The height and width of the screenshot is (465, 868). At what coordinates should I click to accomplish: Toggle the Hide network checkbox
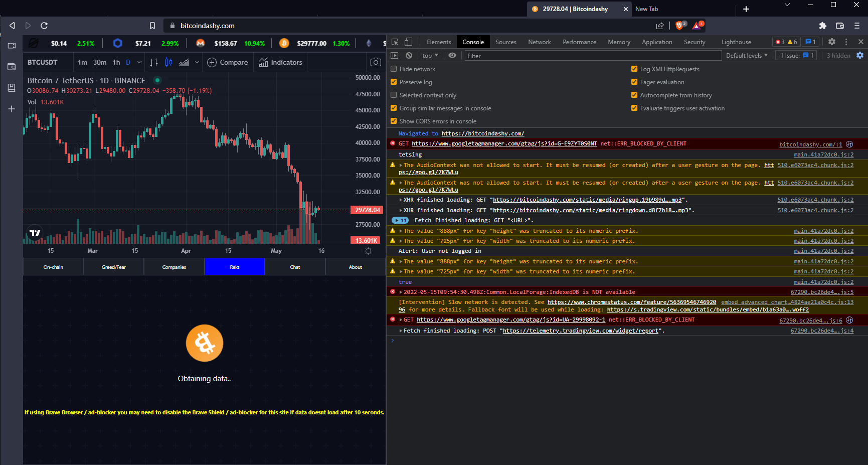click(x=394, y=69)
